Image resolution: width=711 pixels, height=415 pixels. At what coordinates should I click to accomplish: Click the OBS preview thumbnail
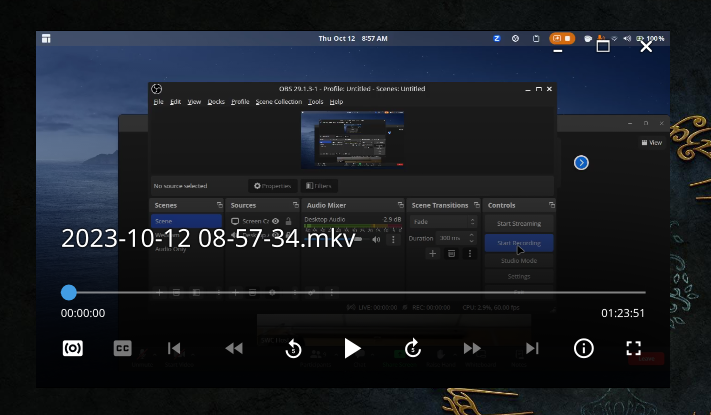(352, 140)
